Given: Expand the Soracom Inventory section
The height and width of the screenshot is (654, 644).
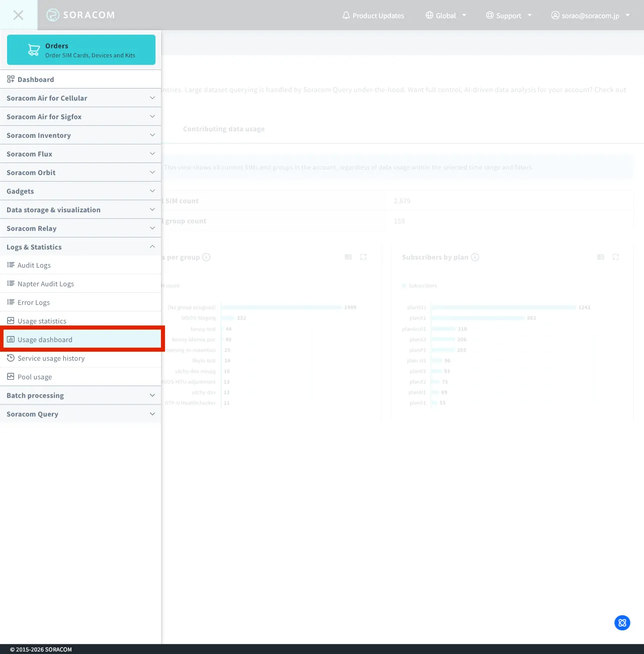Looking at the screenshot, I should pyautogui.click(x=80, y=135).
